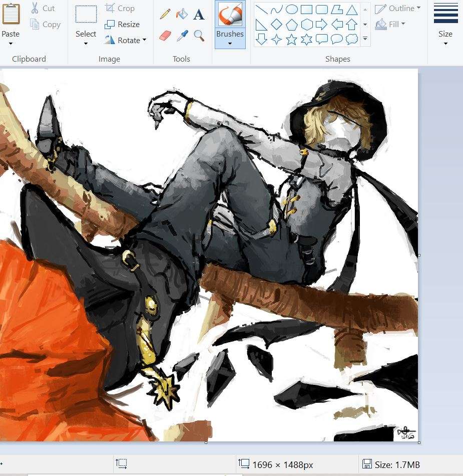
Task: Select the Left arrow shape
Action: click(x=336, y=24)
